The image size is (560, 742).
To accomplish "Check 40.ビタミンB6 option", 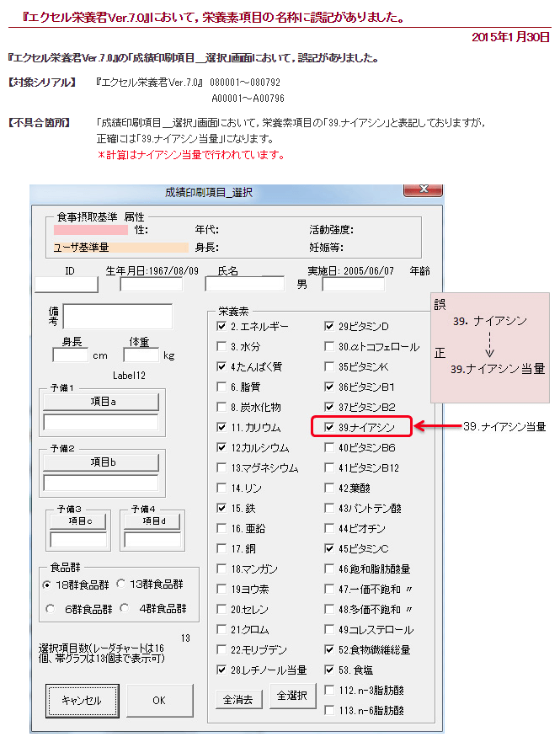I will pos(329,448).
